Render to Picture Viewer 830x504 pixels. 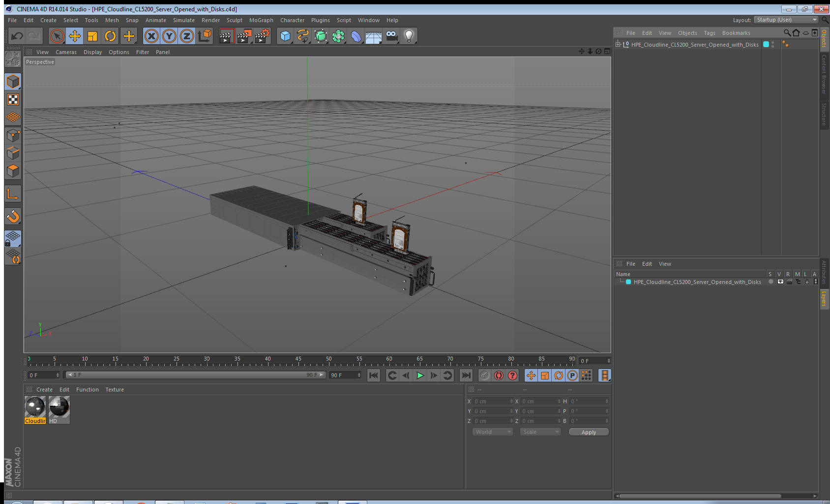[x=244, y=36]
